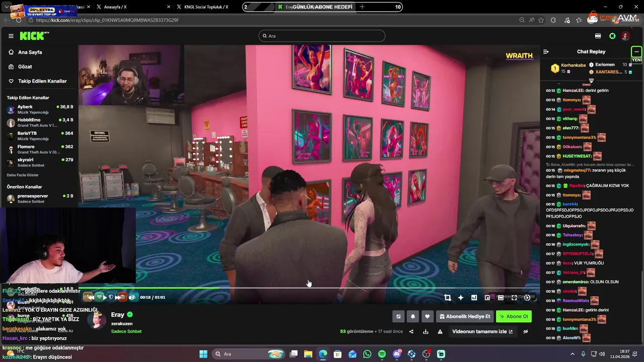This screenshot has height=362, width=644.
Task: Open system volume tray icon
Action: click(x=602, y=354)
